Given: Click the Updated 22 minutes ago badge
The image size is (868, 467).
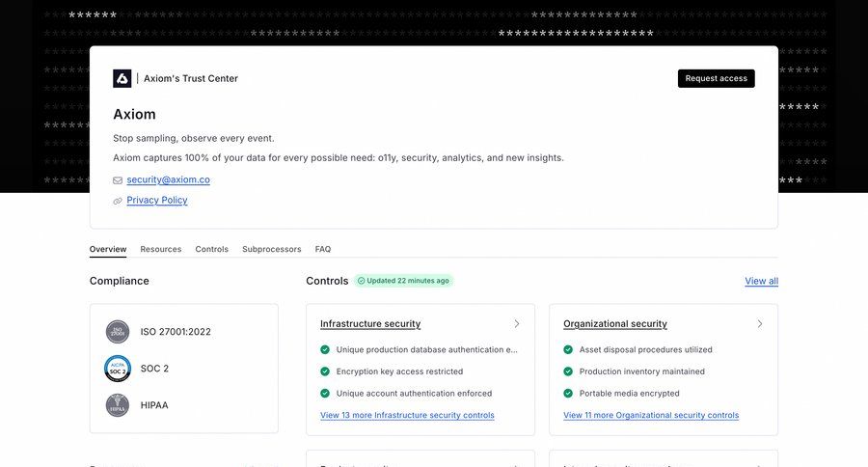Looking at the screenshot, I should 403,281.
